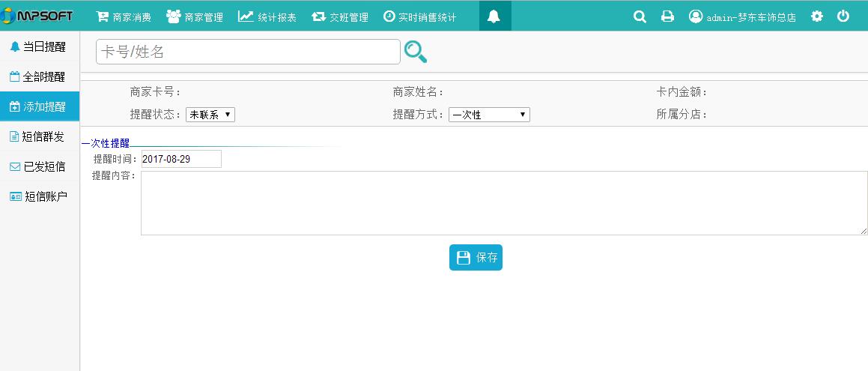Click the MPSOFT logo
868x371 pixels.
click(39, 16)
